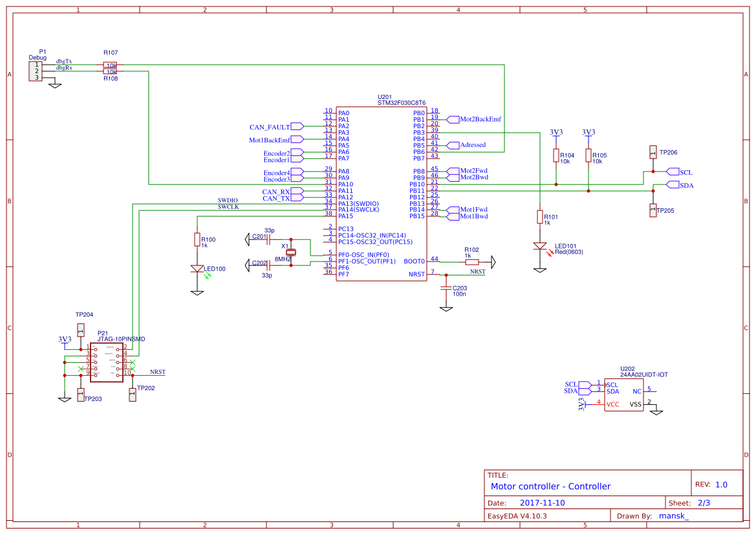
Task: Click the X1 8MHz crystal symbol
Action: (290, 252)
